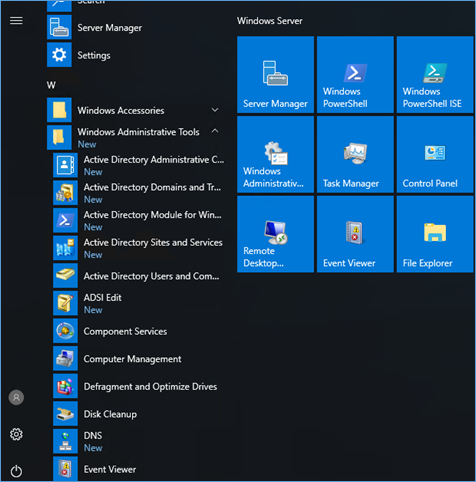This screenshot has height=482, width=476.
Task: Click the Event Viewer icon in the app list
Action: (x=65, y=469)
